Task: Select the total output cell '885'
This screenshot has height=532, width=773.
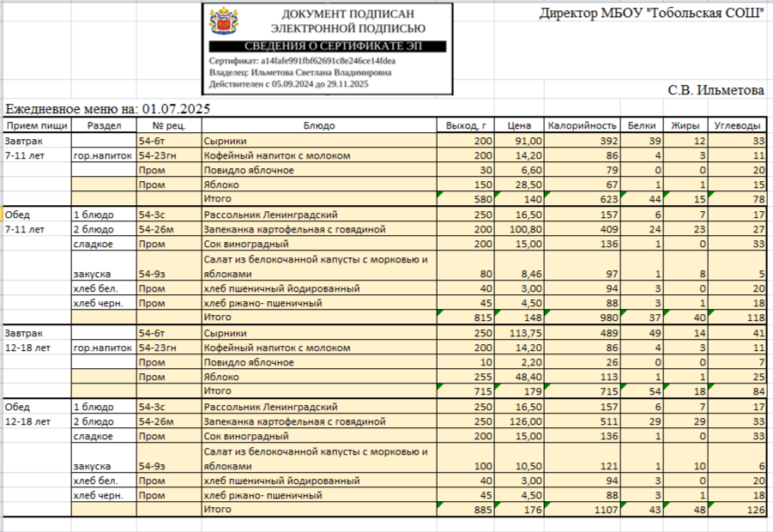Action: [x=465, y=510]
